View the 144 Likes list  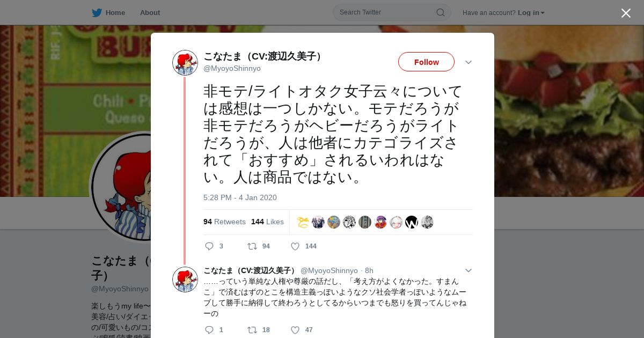[267, 222]
